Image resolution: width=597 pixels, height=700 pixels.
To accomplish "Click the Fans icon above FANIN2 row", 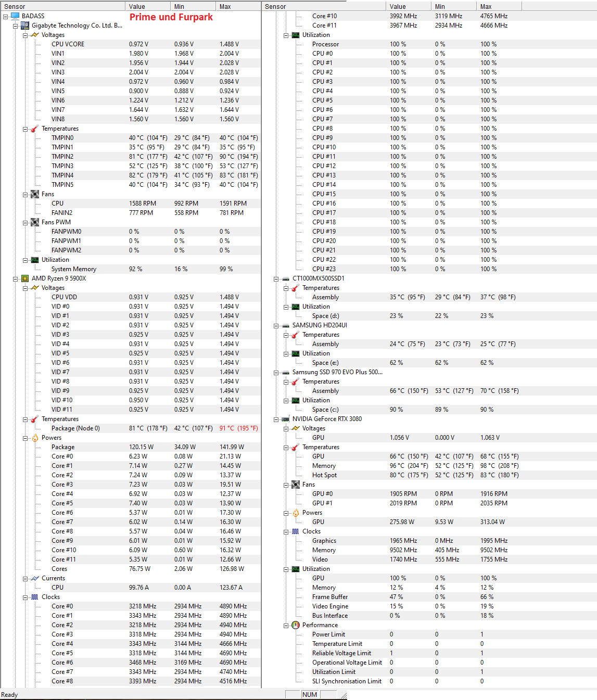I will (35, 194).
